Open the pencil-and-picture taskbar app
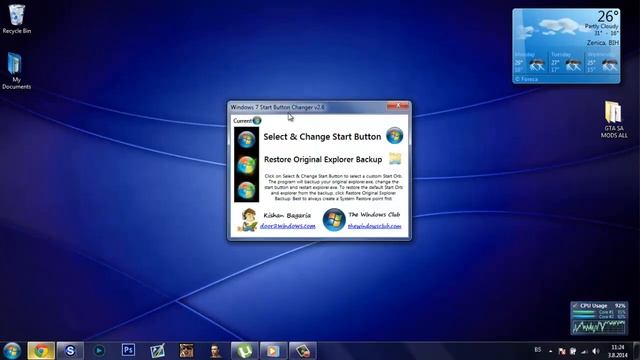Screen dimensions: 640x360 point(157,351)
